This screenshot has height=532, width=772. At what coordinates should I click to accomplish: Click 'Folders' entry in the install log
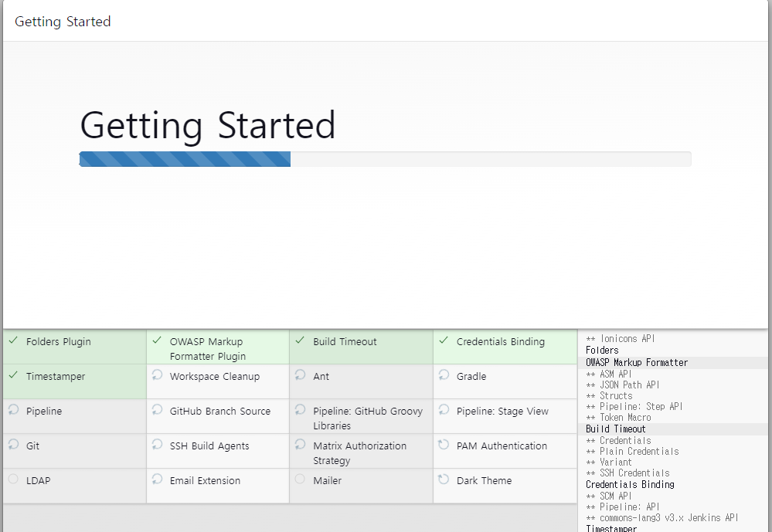(x=602, y=350)
